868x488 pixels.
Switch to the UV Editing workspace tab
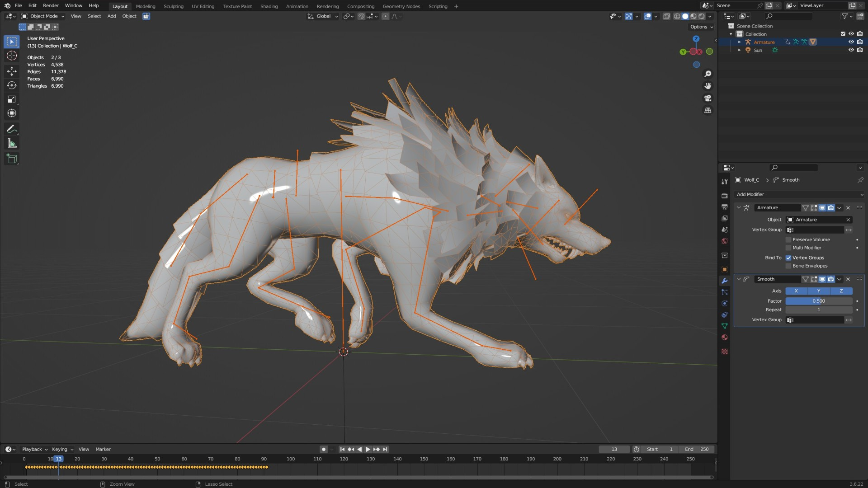click(x=203, y=6)
